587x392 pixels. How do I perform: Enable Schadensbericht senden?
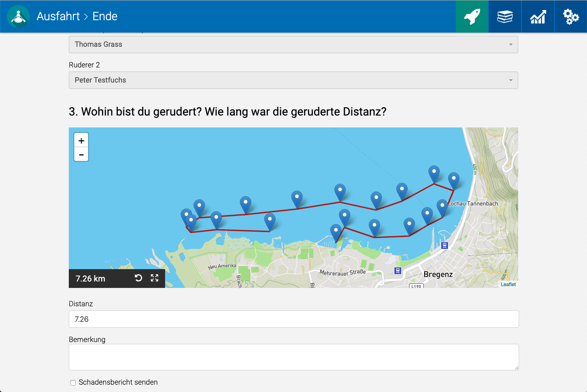click(72, 382)
